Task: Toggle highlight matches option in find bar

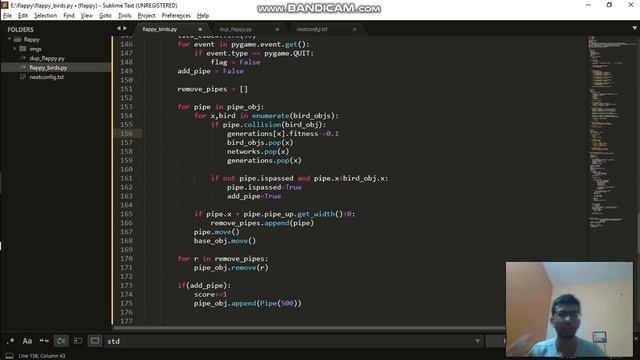Action: 95,341
